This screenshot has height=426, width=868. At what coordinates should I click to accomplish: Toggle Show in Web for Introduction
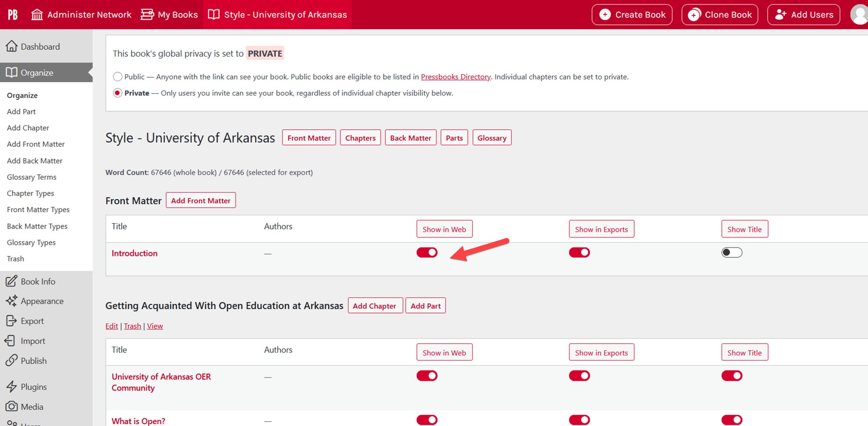tap(426, 253)
